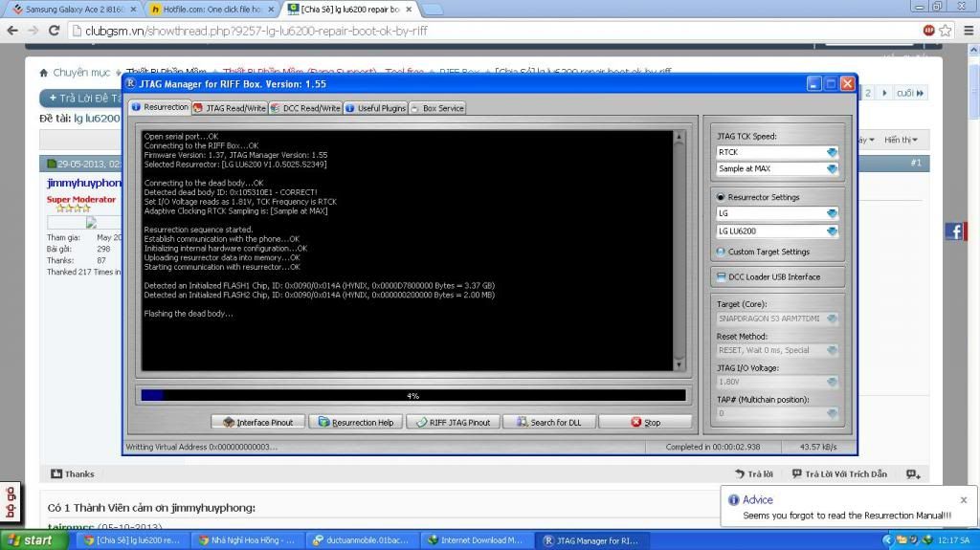Open the Hiển thị dropdown in forum

point(901,140)
